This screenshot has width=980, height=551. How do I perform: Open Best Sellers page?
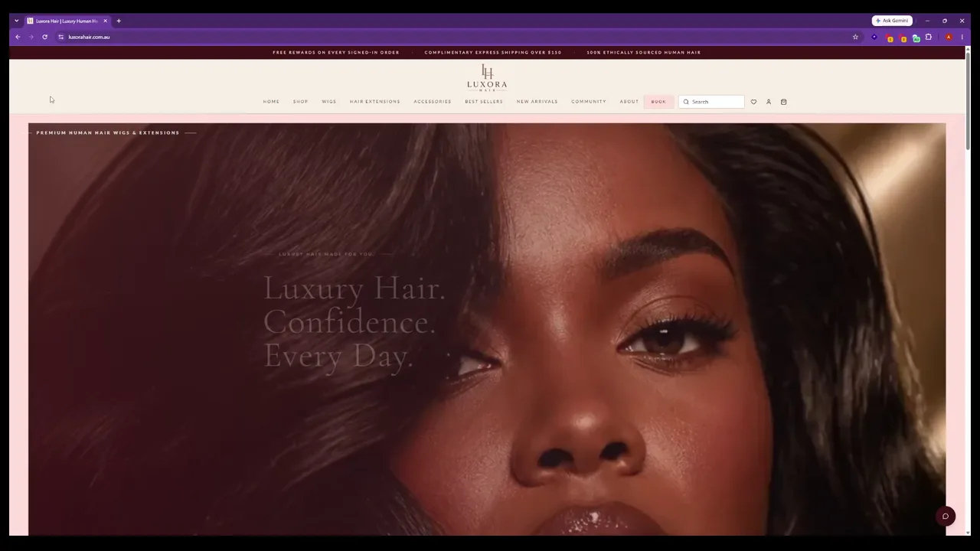point(484,102)
